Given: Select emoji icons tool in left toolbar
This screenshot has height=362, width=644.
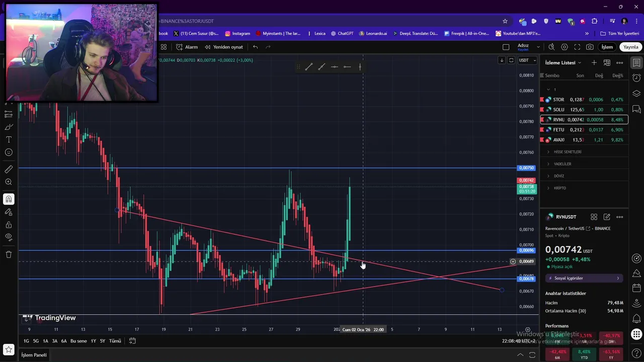Looking at the screenshot, I should [x=9, y=152].
